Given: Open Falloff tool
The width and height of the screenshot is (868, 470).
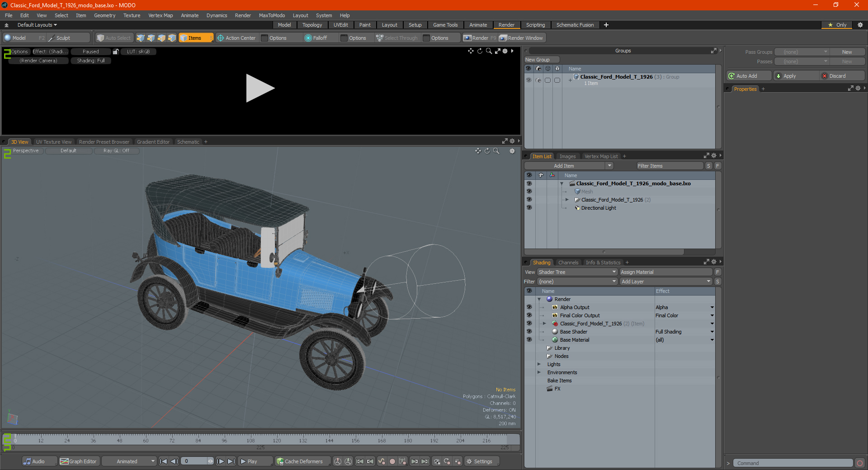Looking at the screenshot, I should tap(316, 38).
